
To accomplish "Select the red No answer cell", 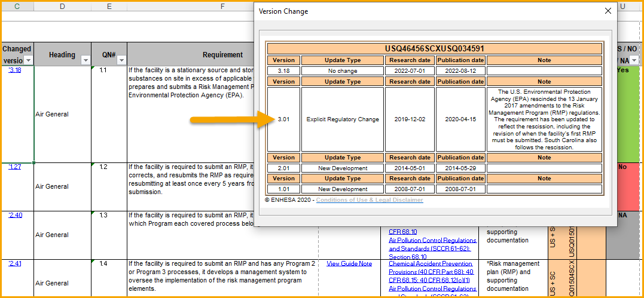I will (x=622, y=187).
